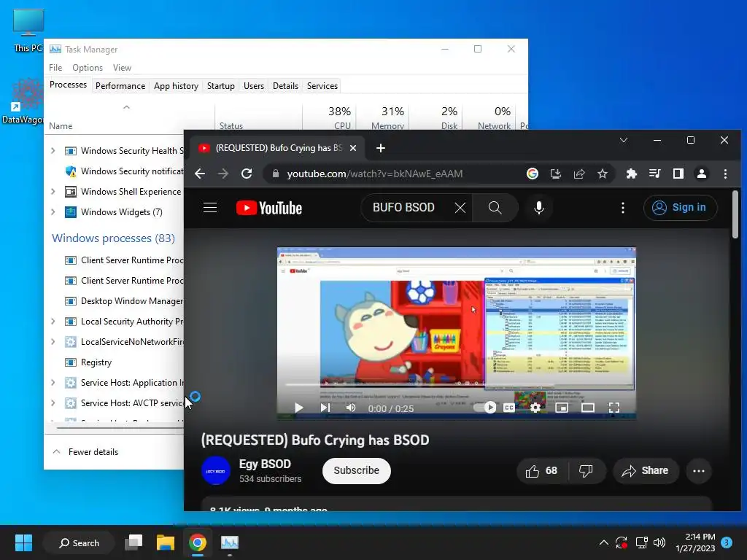Expand Windows Security Health process row
The image size is (747, 560).
53,151
